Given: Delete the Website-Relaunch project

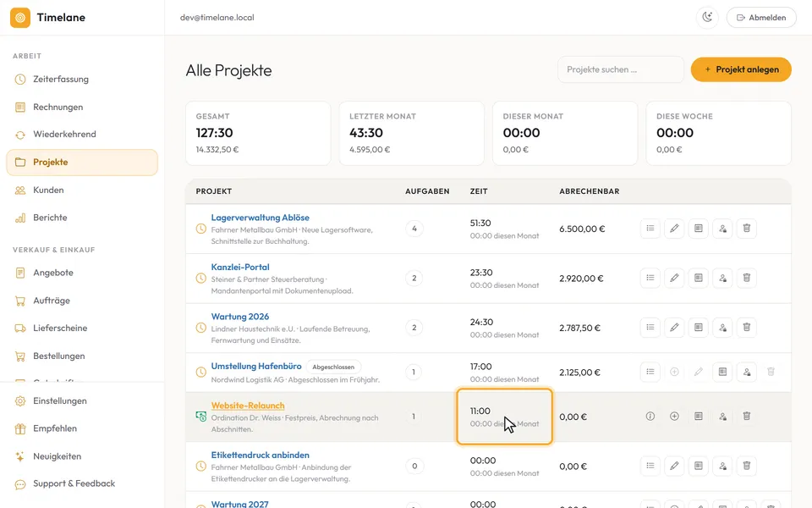Looking at the screenshot, I should tap(747, 417).
